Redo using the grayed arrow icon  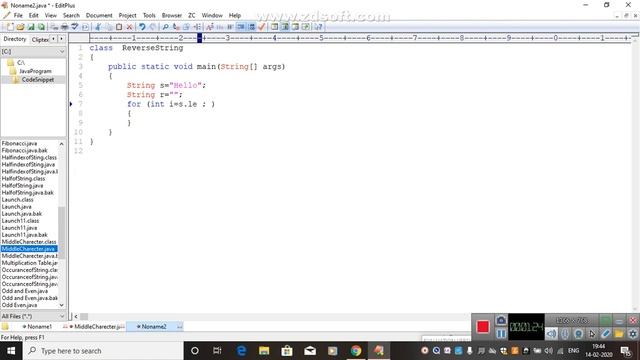[153, 27]
